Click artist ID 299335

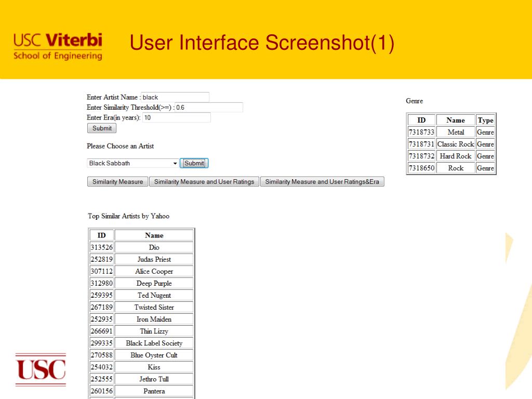[101, 343]
